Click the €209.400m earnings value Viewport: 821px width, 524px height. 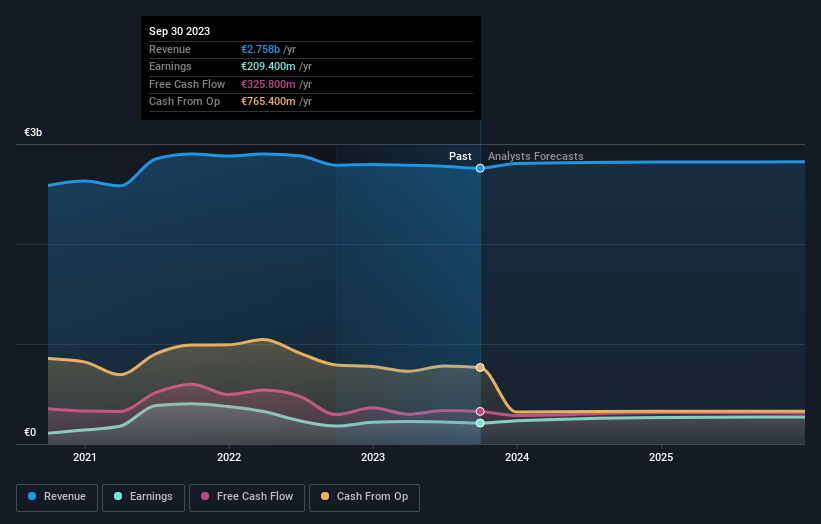[x=268, y=66]
